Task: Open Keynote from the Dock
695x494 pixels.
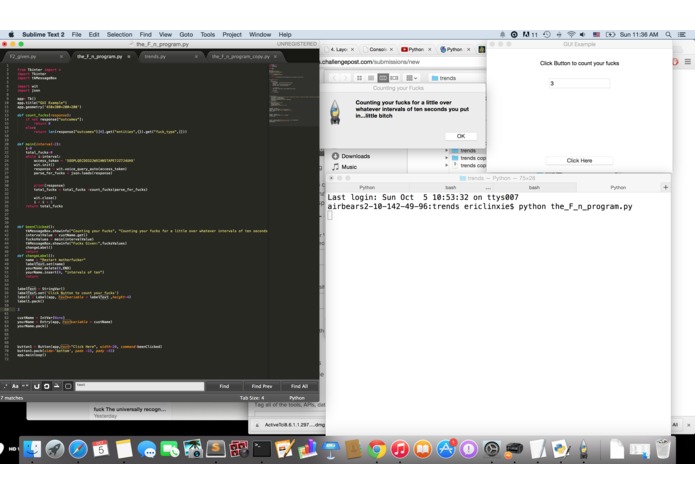Action: 330,449
